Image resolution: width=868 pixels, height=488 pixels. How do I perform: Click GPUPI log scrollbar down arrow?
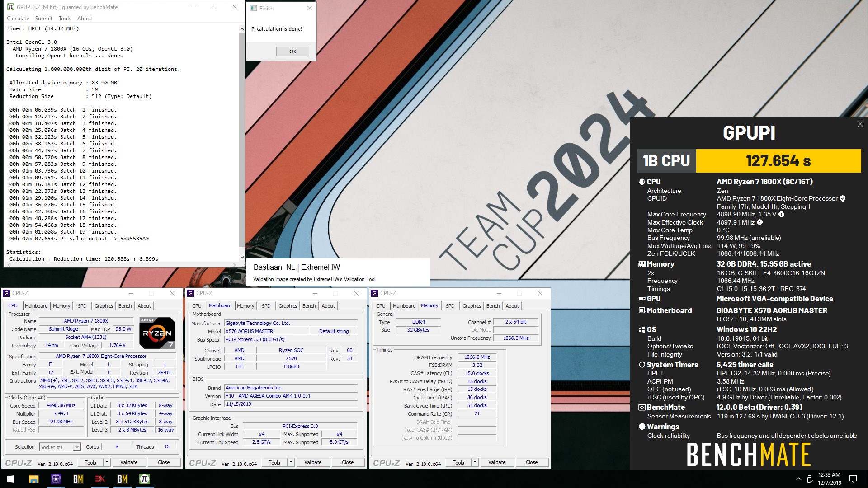coord(242,258)
